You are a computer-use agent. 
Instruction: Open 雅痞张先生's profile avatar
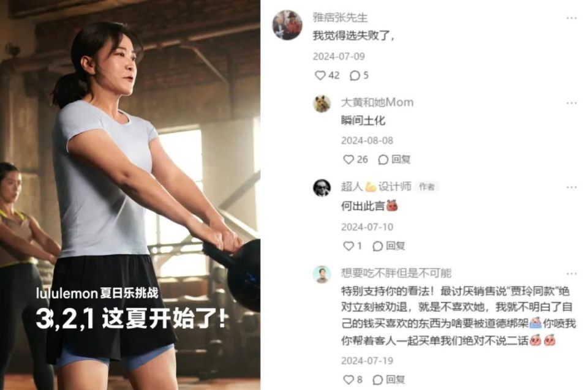(x=287, y=24)
